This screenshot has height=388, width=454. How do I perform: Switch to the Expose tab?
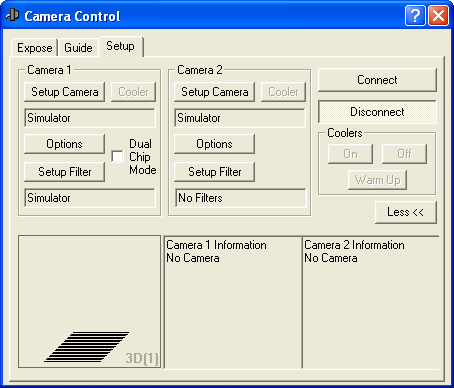pyautogui.click(x=34, y=48)
